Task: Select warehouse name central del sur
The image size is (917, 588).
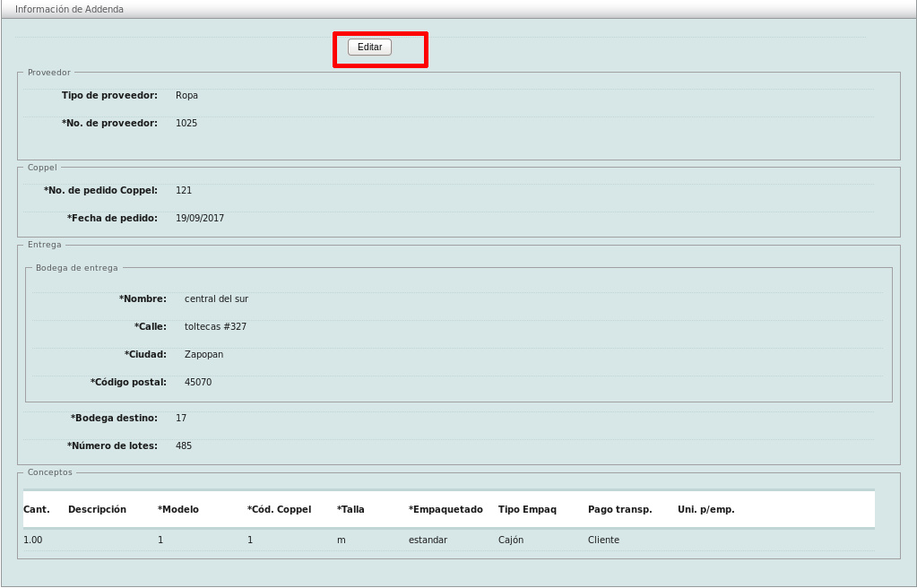Action: [x=216, y=298]
